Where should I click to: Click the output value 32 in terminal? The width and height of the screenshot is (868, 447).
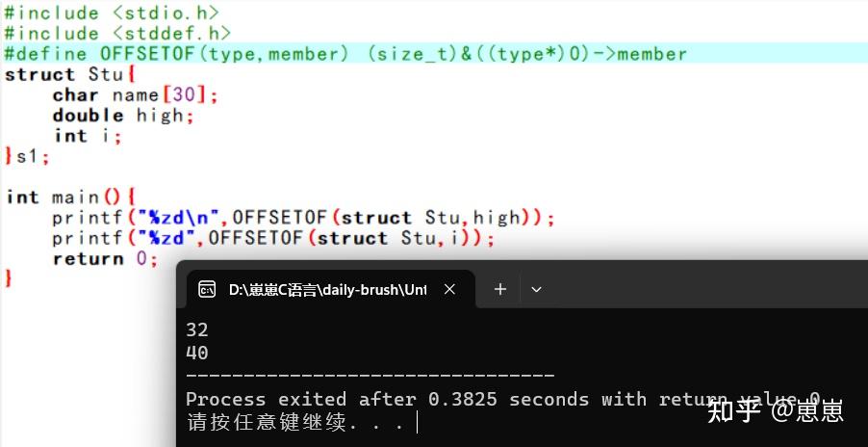[x=197, y=330]
